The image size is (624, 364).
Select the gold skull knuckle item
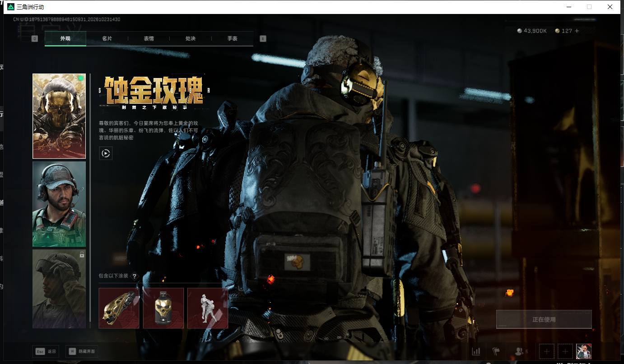pyautogui.click(x=119, y=308)
